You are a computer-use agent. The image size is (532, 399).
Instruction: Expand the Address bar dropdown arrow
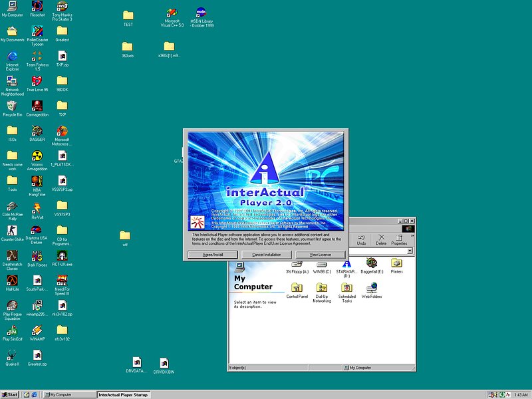pos(410,251)
